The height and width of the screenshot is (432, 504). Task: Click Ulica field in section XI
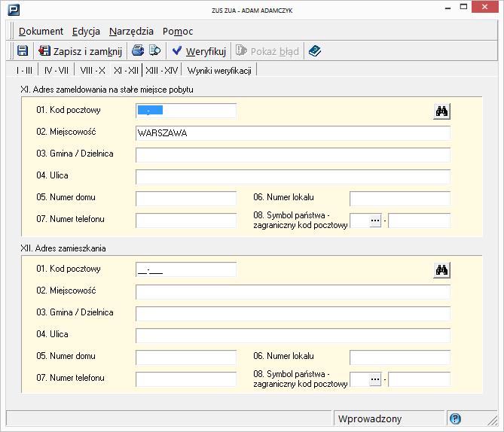pos(293,177)
